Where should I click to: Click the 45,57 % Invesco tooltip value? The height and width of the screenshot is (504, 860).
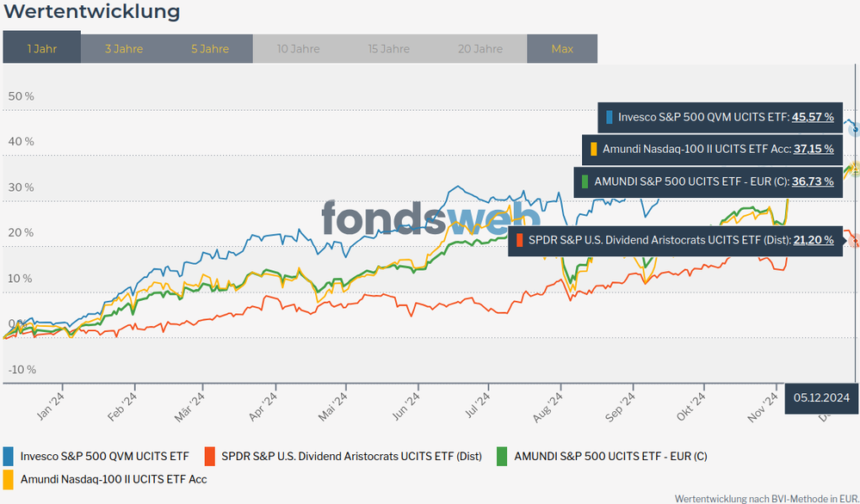[x=812, y=116]
